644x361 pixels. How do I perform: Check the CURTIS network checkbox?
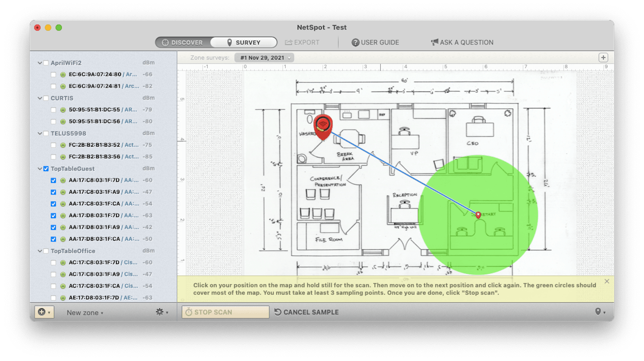[x=46, y=98]
